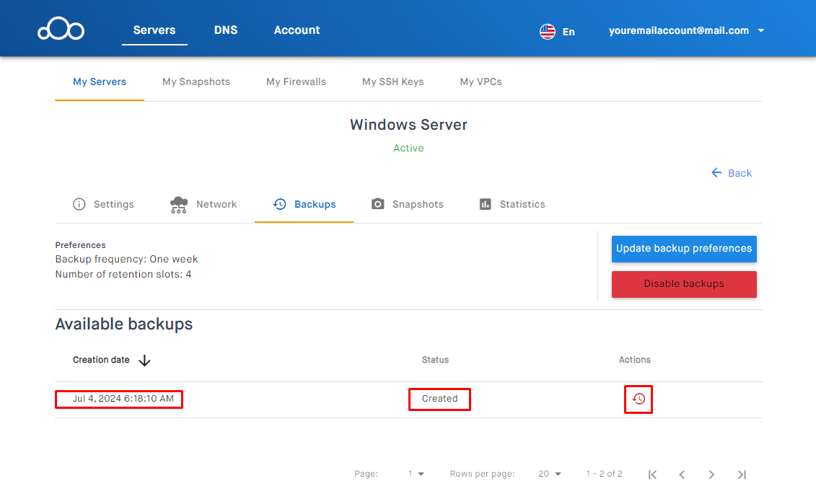Screen dimensions: 816x504
Task: Open the Rows per page dropdown
Action: (x=550, y=474)
